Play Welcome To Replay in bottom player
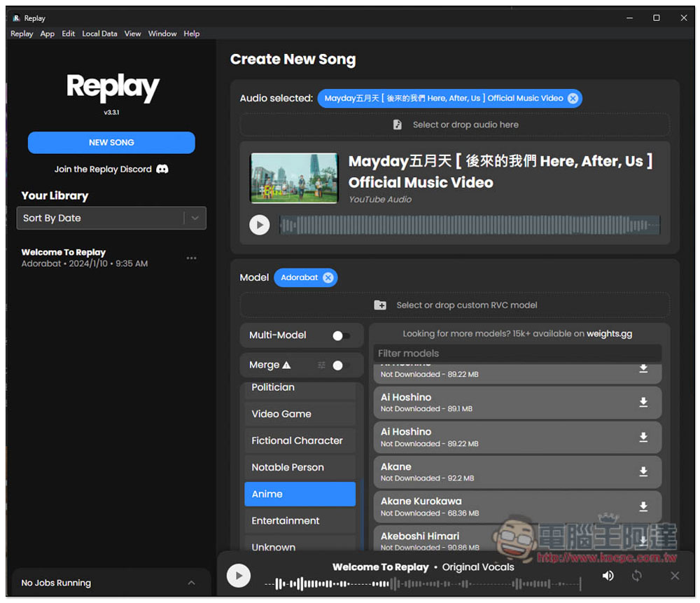This screenshot has width=700, height=603. (x=239, y=575)
